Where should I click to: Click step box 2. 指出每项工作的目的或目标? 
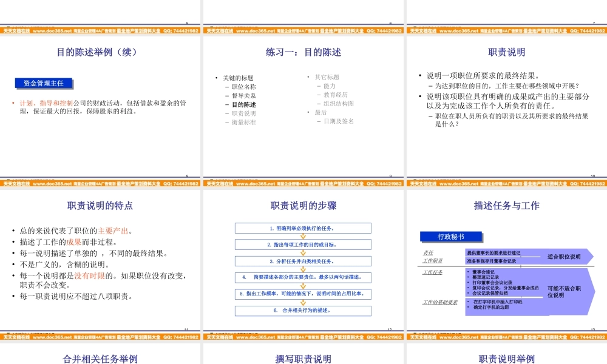pyautogui.click(x=303, y=244)
